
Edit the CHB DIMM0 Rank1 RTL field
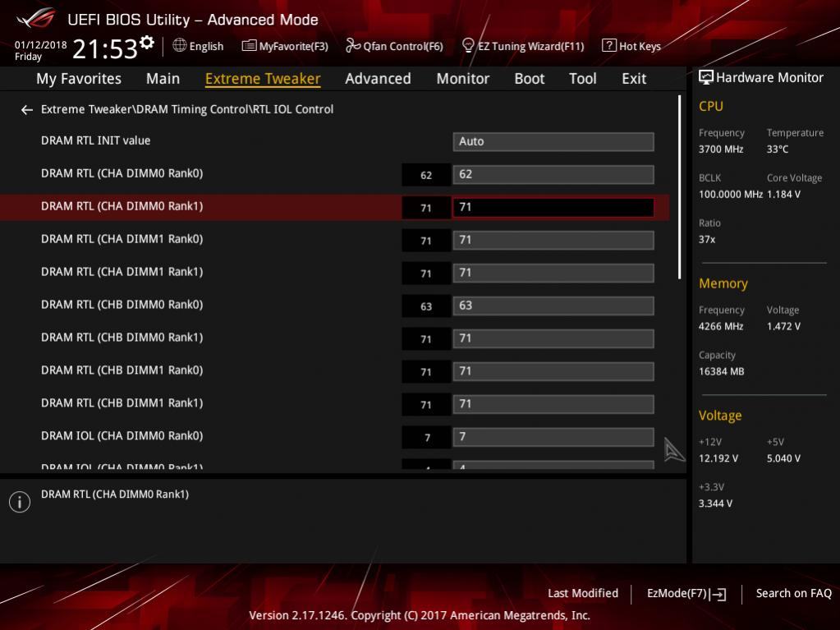point(553,338)
